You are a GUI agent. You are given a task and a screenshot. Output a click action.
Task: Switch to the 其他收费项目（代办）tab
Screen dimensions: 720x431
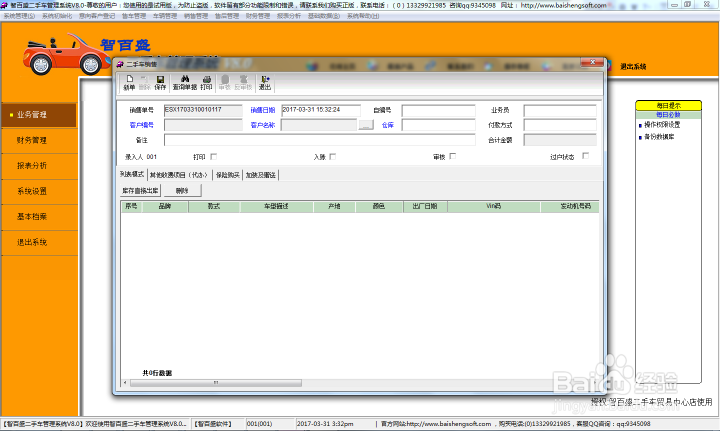179,175
